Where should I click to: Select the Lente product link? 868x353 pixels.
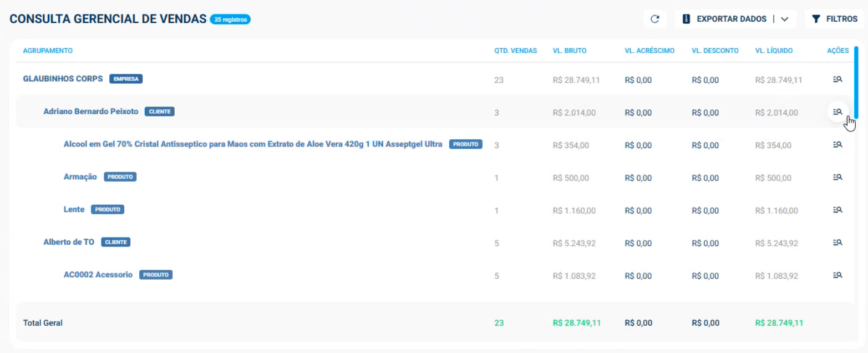point(74,210)
